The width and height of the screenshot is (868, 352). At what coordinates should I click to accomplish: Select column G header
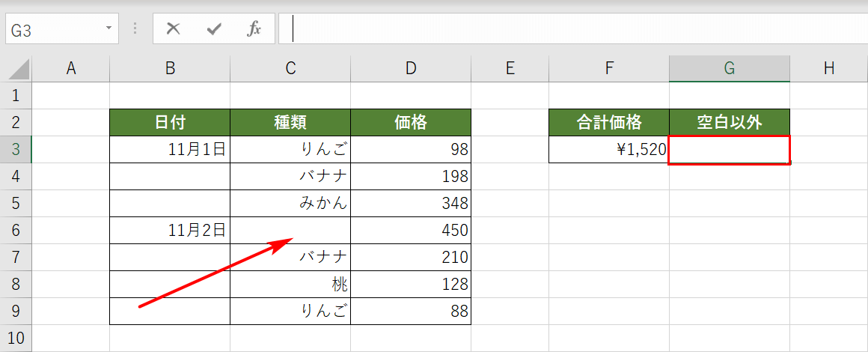730,69
